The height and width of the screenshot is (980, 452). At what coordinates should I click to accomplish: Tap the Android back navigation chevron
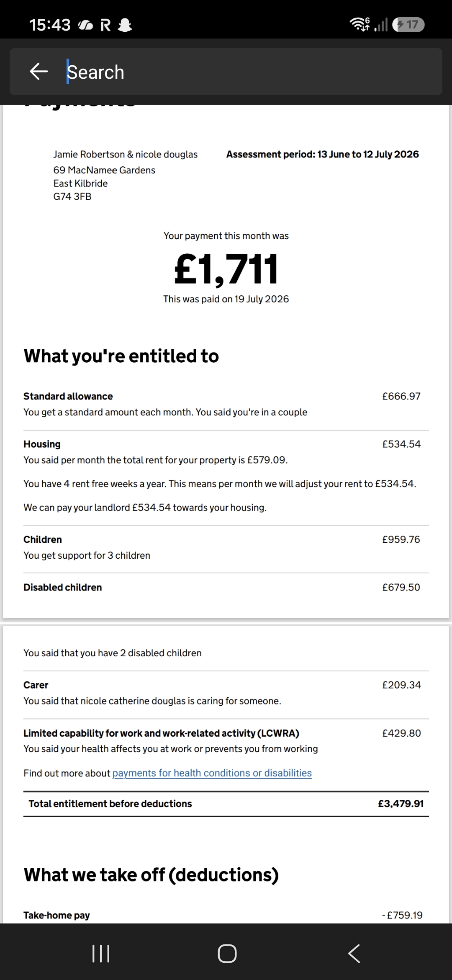[x=354, y=954]
